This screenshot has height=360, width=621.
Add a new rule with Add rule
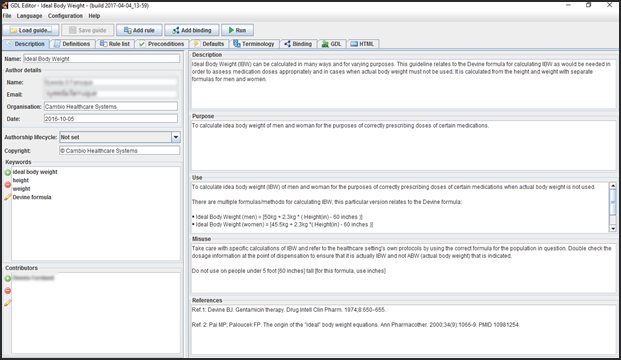click(x=139, y=30)
